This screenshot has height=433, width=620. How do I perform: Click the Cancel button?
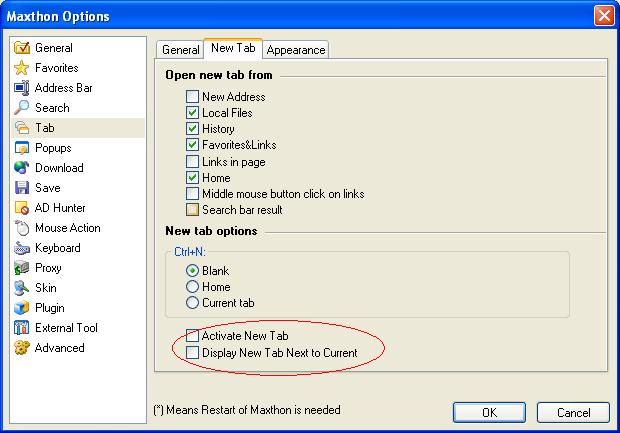573,412
